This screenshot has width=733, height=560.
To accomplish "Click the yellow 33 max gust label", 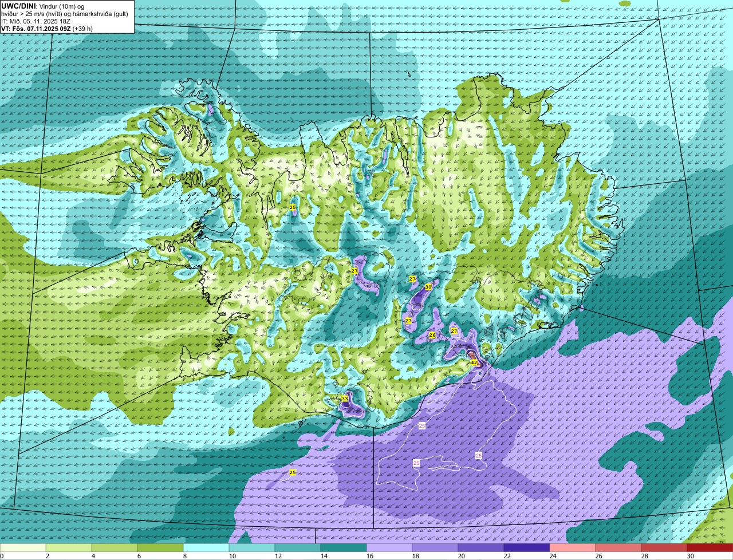I will [344, 399].
